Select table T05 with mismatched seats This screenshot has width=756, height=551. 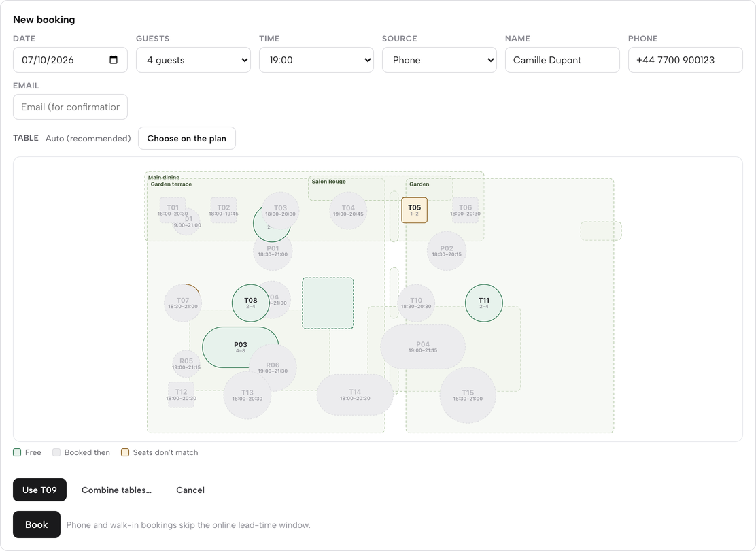[x=414, y=210]
